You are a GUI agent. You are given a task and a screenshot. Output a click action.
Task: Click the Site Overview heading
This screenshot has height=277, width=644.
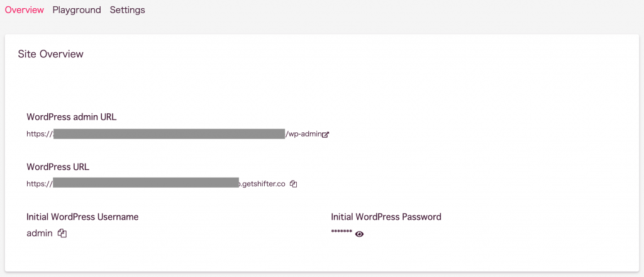51,54
